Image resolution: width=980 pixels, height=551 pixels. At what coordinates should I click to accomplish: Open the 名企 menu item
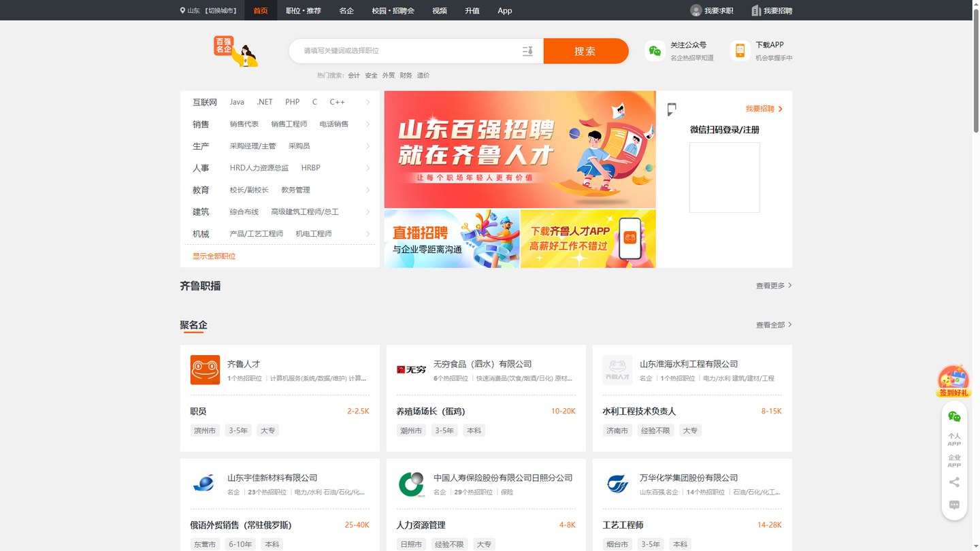[x=346, y=10]
